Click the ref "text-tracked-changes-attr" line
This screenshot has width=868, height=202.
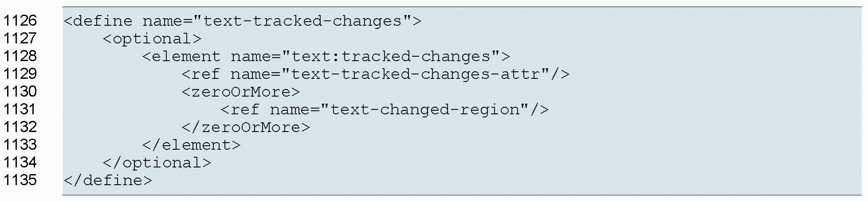coord(375,74)
